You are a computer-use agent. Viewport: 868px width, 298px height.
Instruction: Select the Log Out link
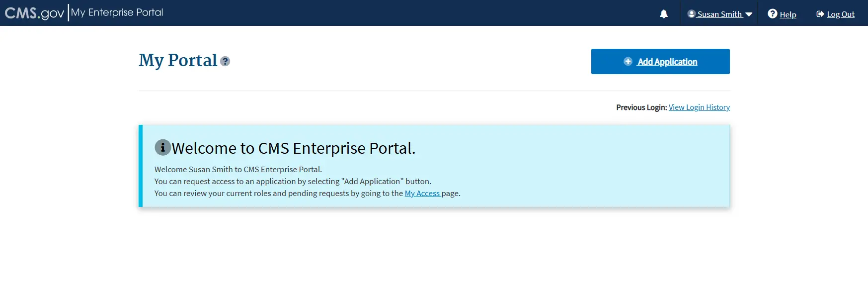[x=841, y=14]
